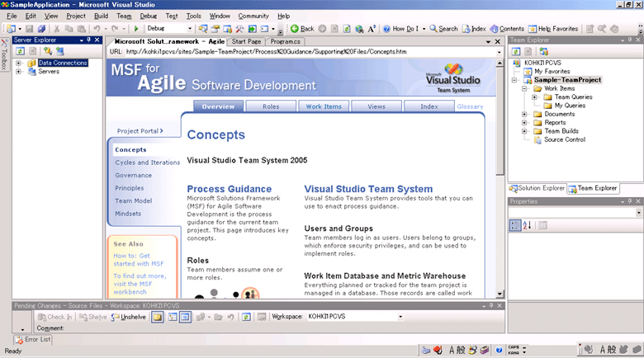644x358 pixels.
Task: Expand the Team Builds folder
Action: point(524,131)
